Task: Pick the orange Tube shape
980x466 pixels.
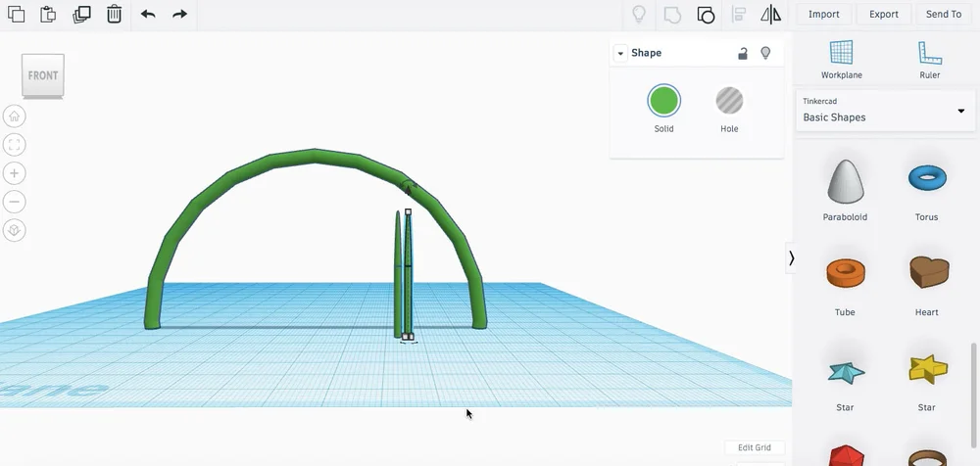Action: 845,273
